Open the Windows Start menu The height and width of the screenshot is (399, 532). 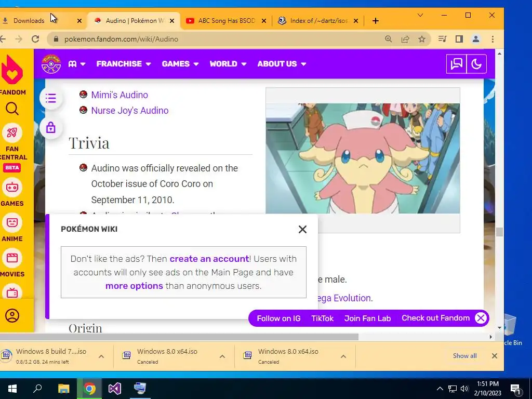(x=12, y=389)
